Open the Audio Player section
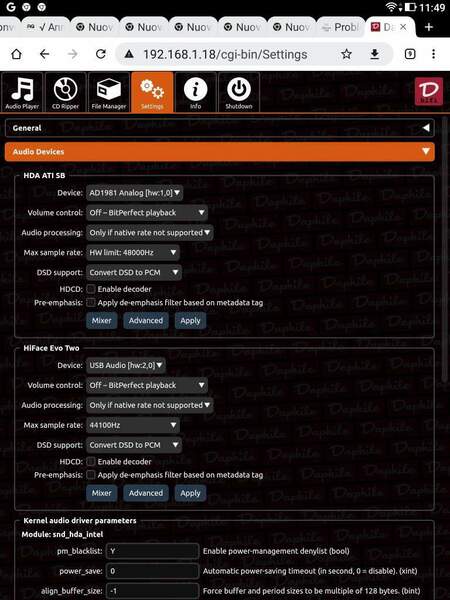 (22, 92)
